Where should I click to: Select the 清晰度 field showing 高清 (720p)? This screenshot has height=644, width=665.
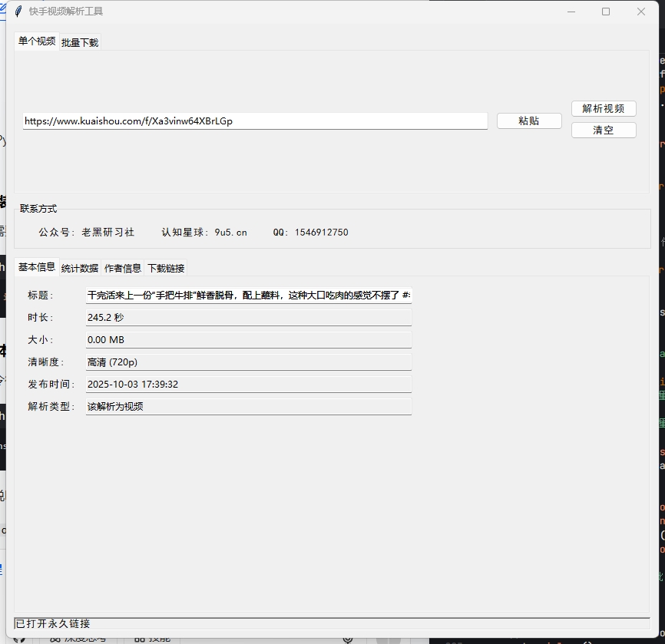pyautogui.click(x=249, y=362)
